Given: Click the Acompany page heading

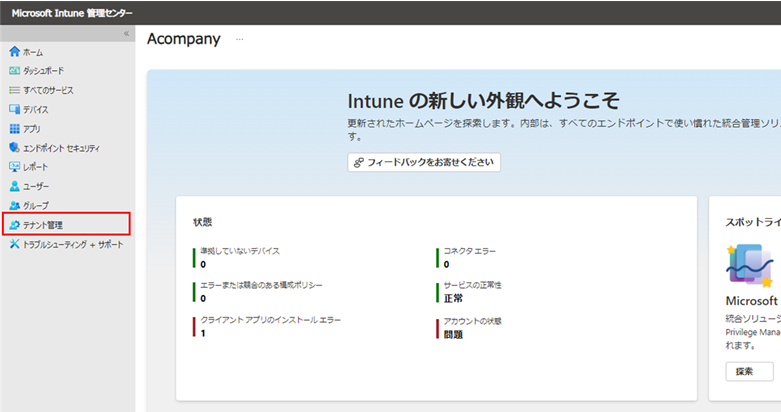Looking at the screenshot, I should [184, 39].
